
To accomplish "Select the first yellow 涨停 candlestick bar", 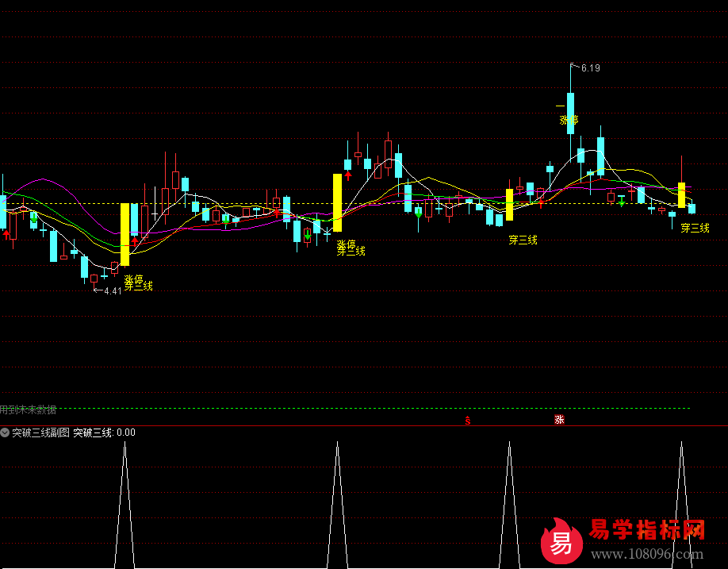I will coord(125,234).
